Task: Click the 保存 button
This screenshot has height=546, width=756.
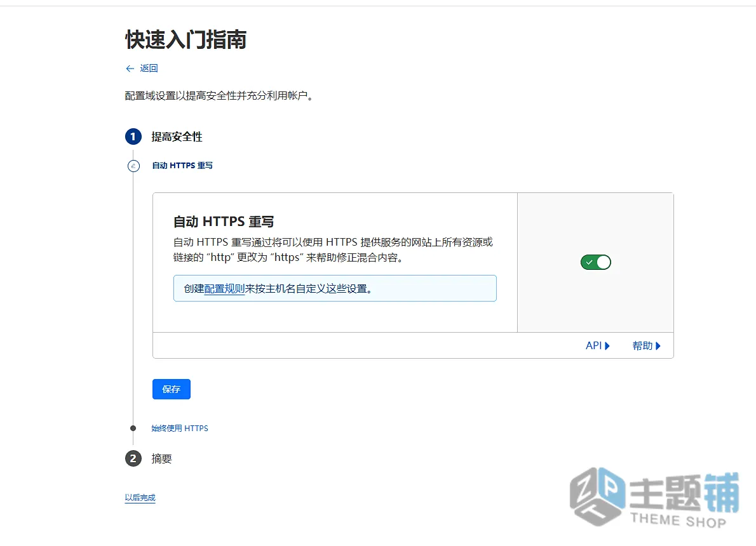Action: [171, 389]
